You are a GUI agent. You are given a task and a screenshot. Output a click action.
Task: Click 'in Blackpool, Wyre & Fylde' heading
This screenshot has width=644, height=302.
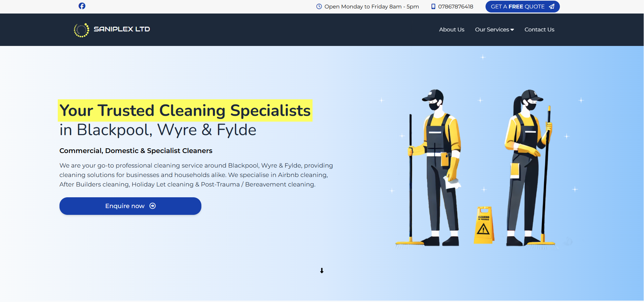pyautogui.click(x=158, y=130)
